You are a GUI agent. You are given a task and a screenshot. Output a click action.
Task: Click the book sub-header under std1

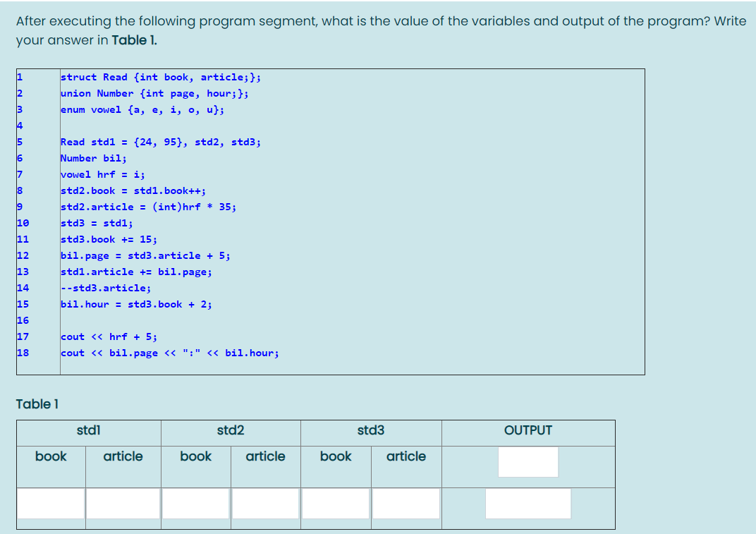pos(50,456)
